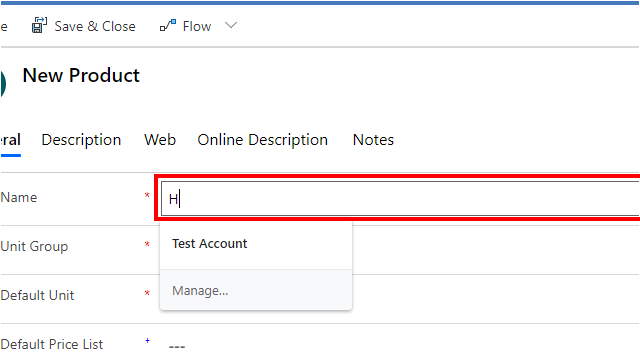Switch to the Description tab
This screenshot has height=360, width=640.
(81, 140)
